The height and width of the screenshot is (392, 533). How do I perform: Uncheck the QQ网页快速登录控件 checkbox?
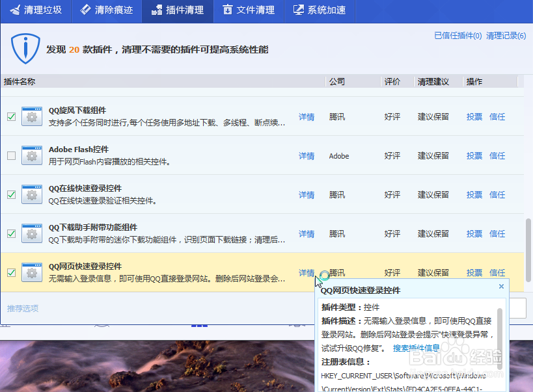pos(11,273)
